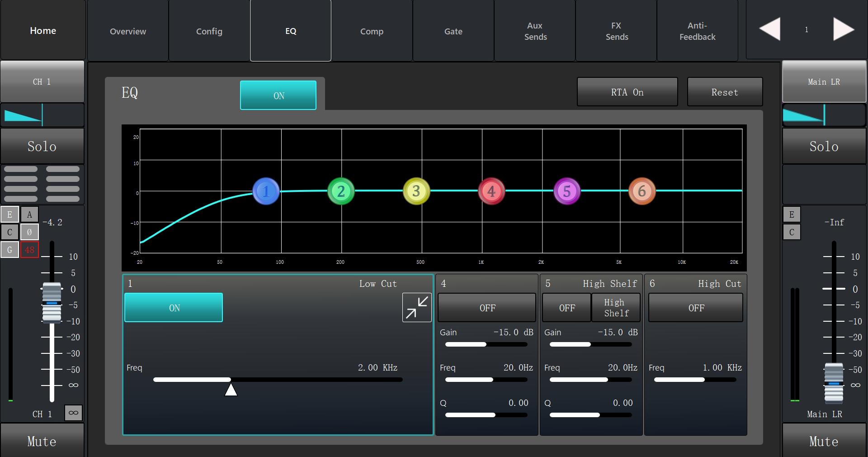The height and width of the screenshot is (457, 868).
Task: Click band 5 Gain slider
Action: pyautogui.click(x=591, y=344)
